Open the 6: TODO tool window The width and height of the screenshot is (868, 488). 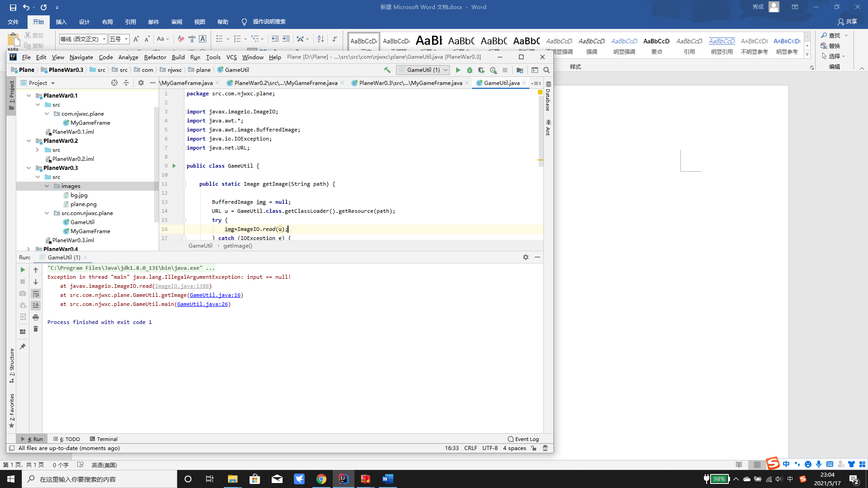[66, 439]
